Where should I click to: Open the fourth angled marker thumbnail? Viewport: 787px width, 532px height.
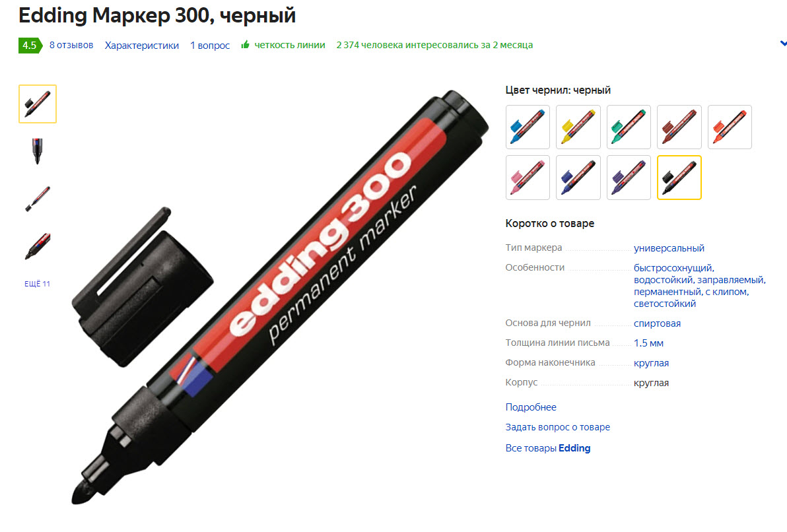pyautogui.click(x=38, y=246)
